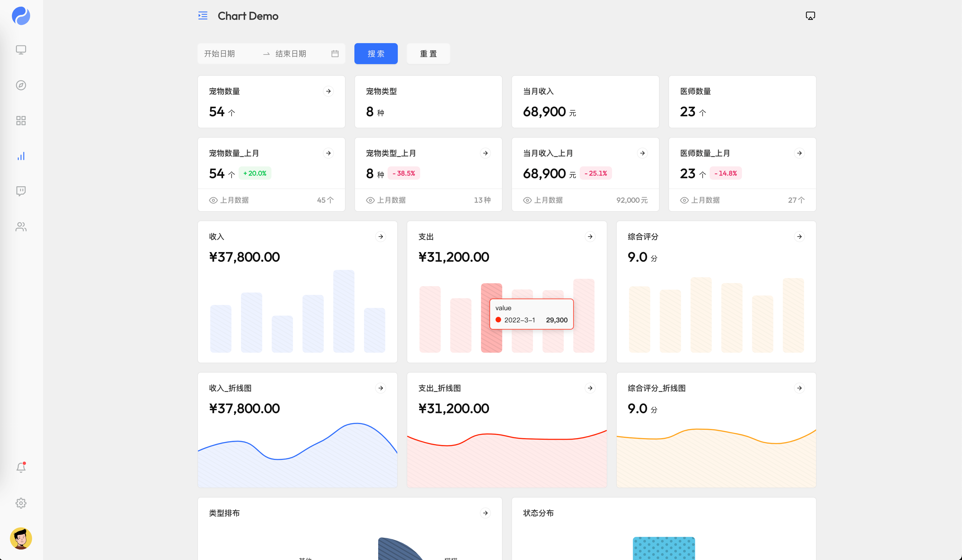Select the bar chart icon in sidebar
This screenshot has width=962, height=560.
pos(21,156)
